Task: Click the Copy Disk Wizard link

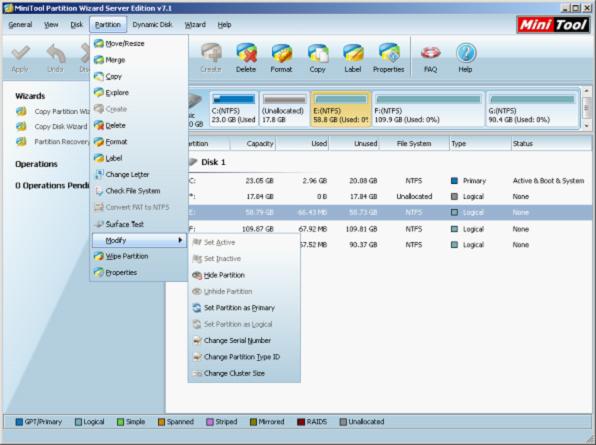Action: point(52,127)
